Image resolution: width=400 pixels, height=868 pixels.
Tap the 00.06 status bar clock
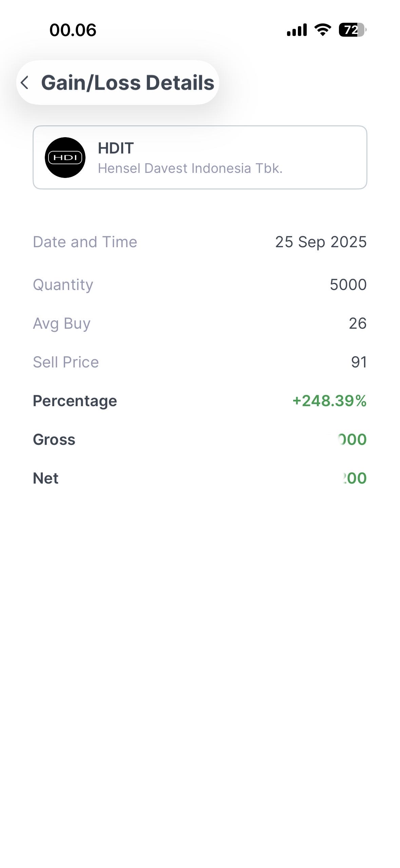click(x=73, y=30)
